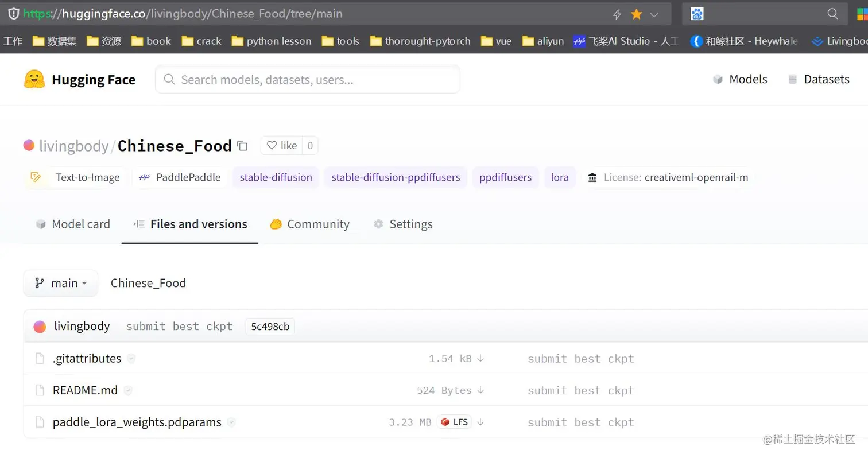Click the lightning bolt icon in address bar
This screenshot has width=868, height=458.
pyautogui.click(x=618, y=14)
